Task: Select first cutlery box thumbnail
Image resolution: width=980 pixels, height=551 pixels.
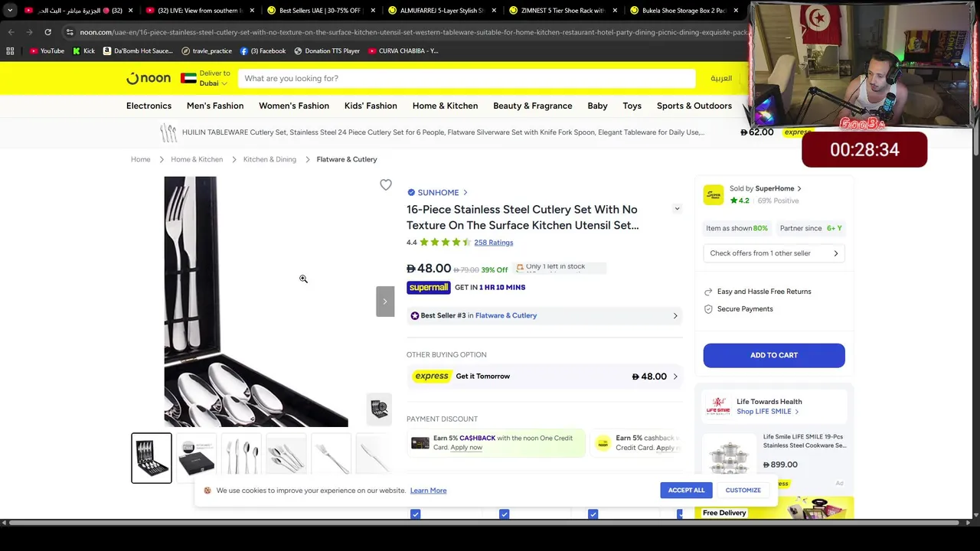Action: [152, 458]
